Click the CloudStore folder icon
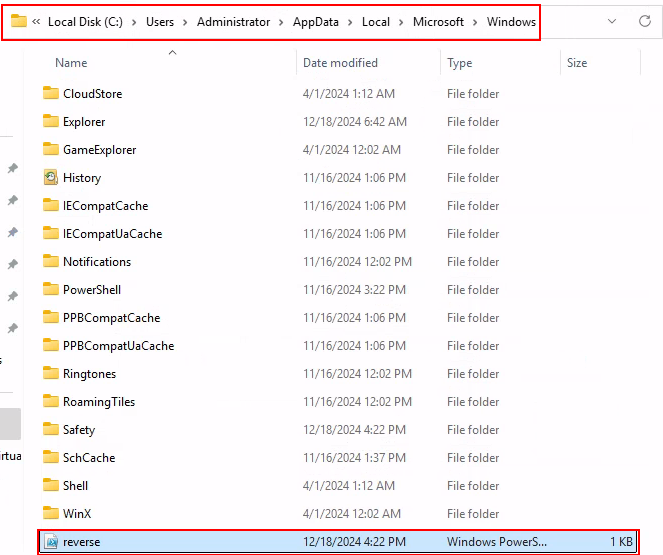The width and height of the screenshot is (663, 555). tap(51, 94)
